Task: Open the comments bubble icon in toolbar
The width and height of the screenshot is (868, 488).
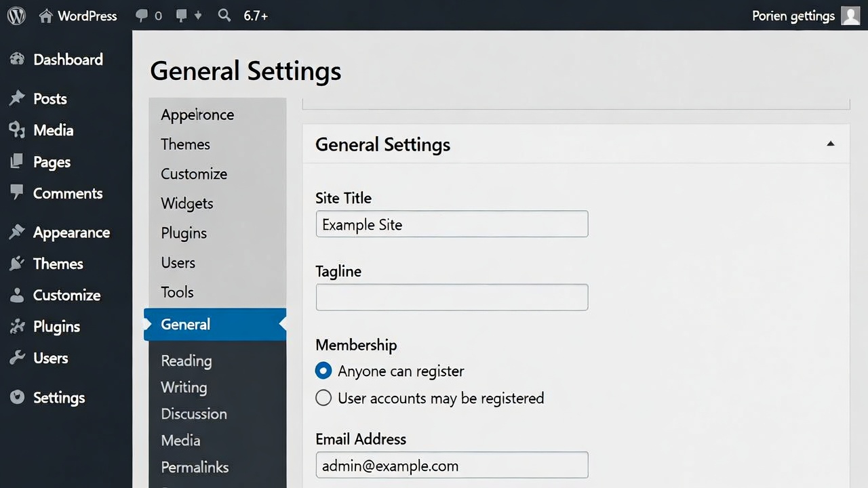Action: 142,16
